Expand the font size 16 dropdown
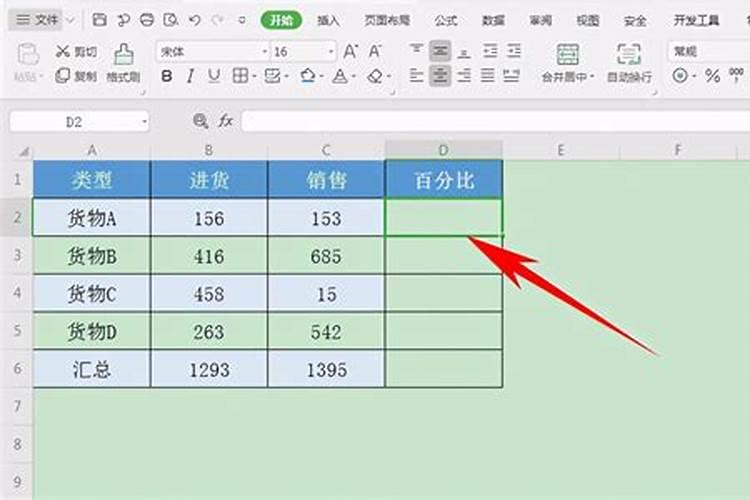The height and width of the screenshot is (500, 750). coord(331,51)
